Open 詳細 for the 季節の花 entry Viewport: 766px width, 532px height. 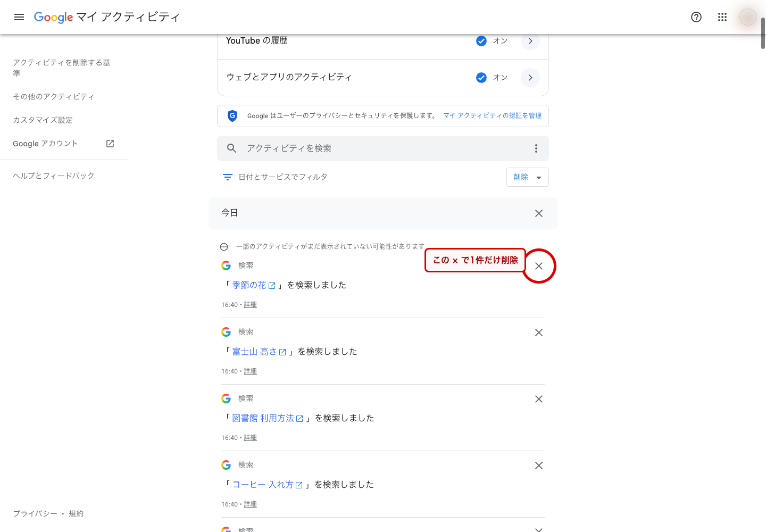tap(250, 305)
